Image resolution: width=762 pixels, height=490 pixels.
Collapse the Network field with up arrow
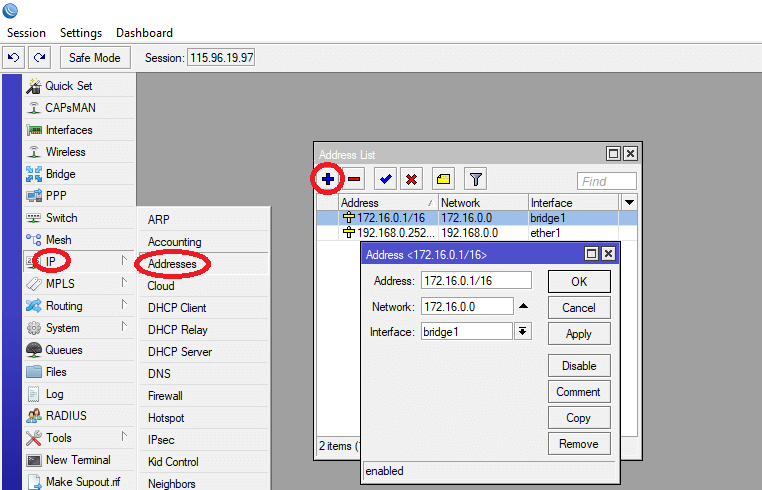coord(523,306)
